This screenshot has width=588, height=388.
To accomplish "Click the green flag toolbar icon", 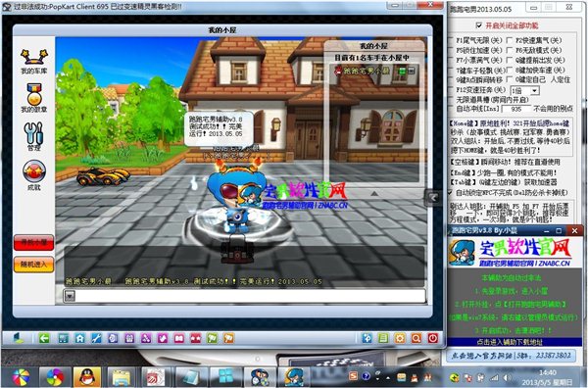I will [x=213, y=338].
